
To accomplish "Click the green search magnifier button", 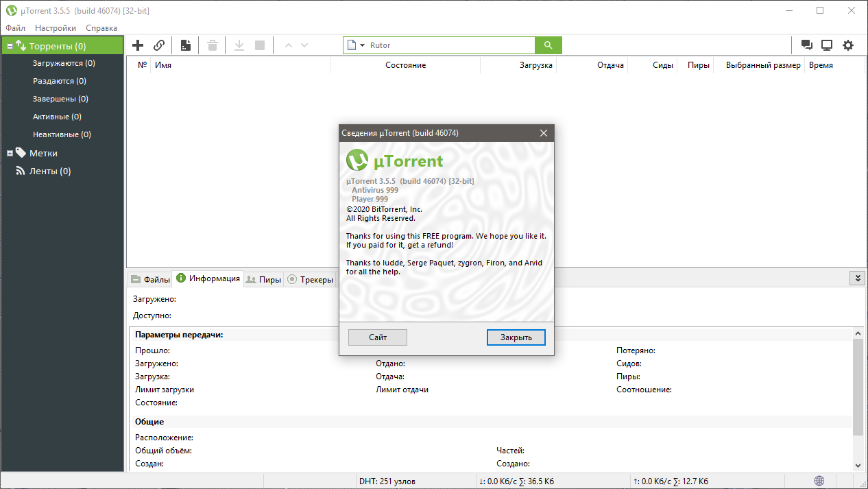I will pos(548,45).
